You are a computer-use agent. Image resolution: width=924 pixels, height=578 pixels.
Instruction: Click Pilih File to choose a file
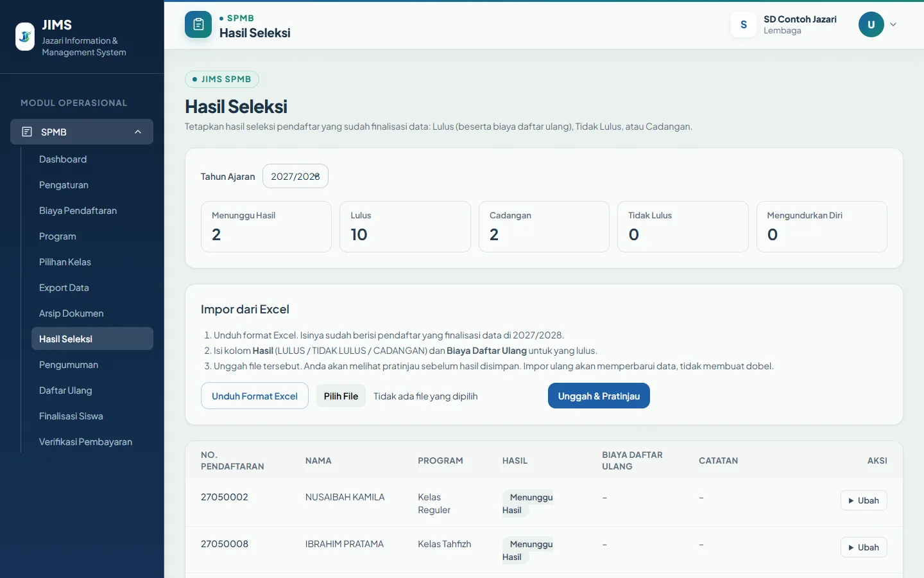(x=341, y=396)
